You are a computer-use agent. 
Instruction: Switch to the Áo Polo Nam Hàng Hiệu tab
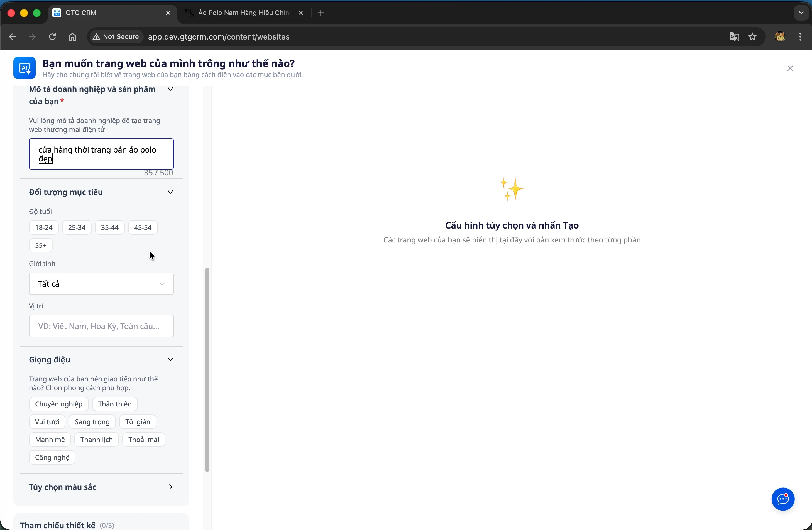pyautogui.click(x=239, y=13)
